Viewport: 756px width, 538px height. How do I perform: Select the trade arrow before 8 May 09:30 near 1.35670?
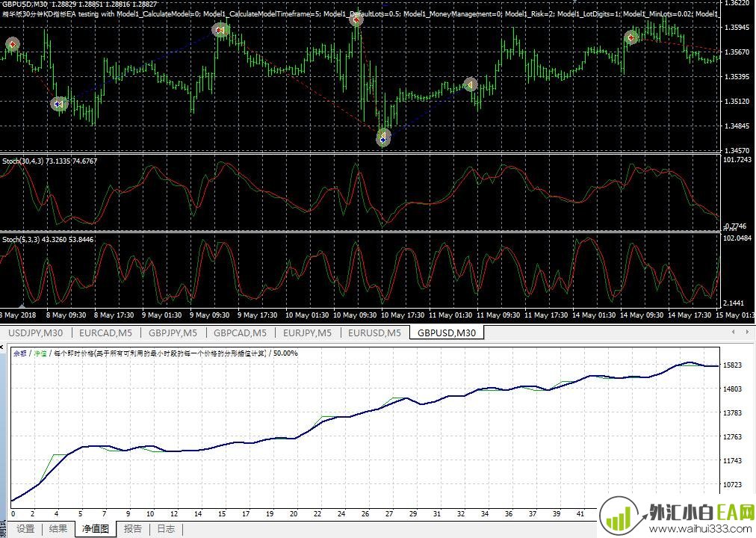[13, 44]
